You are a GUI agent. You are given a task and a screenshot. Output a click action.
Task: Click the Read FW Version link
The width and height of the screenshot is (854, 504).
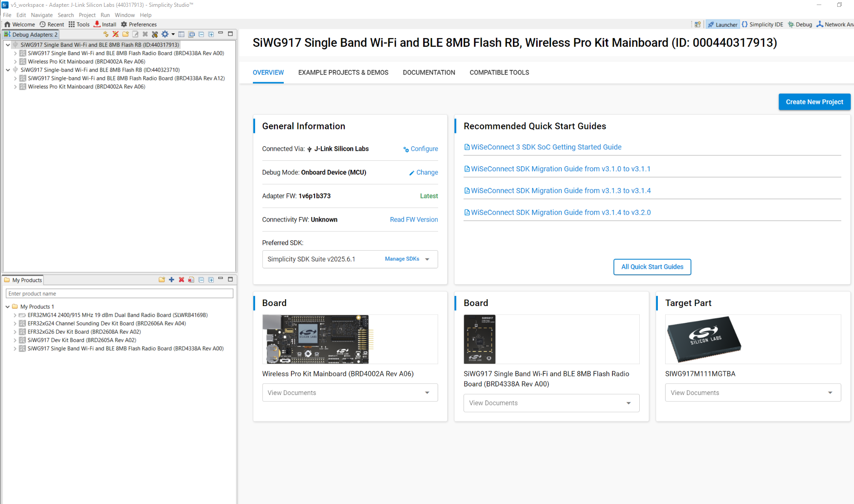[x=414, y=220]
